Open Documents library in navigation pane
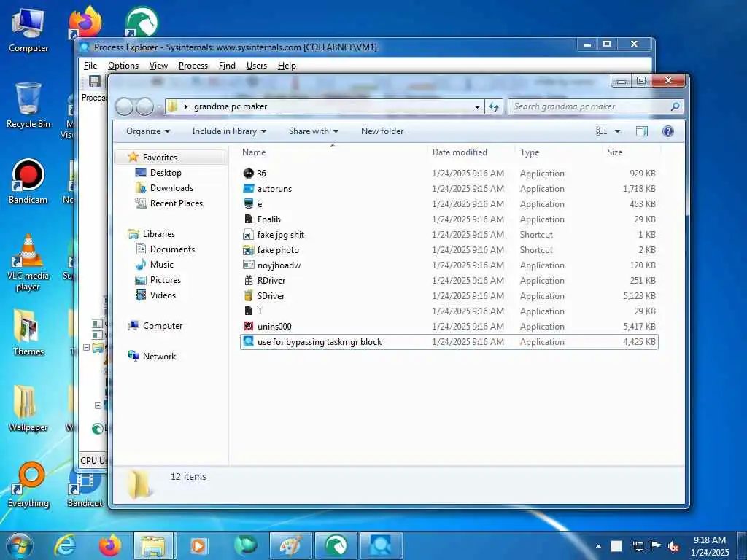The image size is (747, 560). pyautogui.click(x=172, y=249)
